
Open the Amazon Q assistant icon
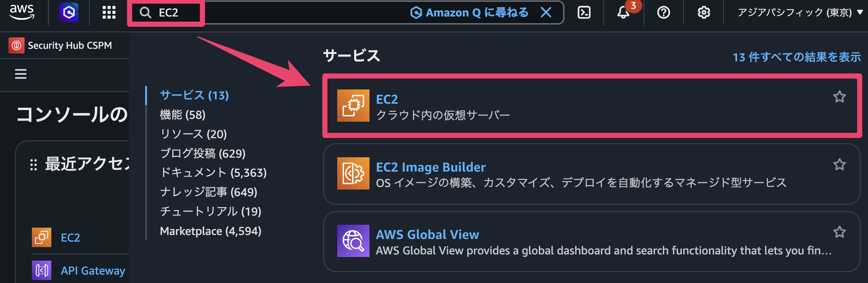tap(69, 12)
